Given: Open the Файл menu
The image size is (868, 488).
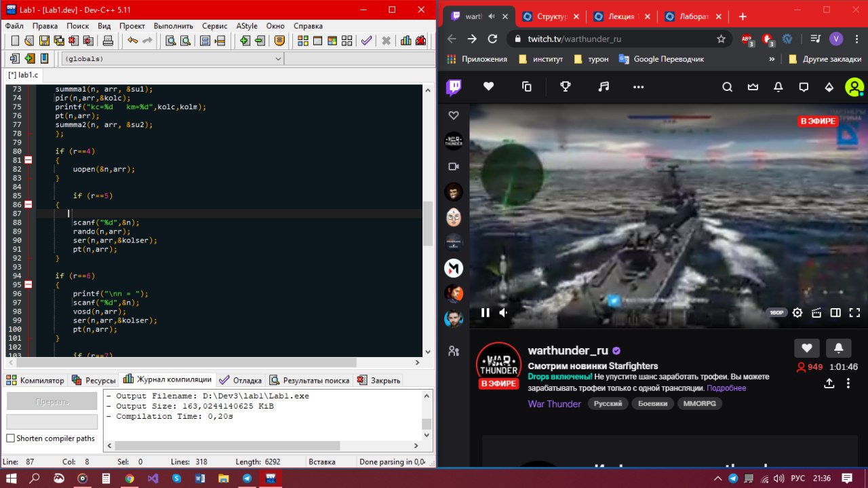Looking at the screenshot, I should coord(14,26).
